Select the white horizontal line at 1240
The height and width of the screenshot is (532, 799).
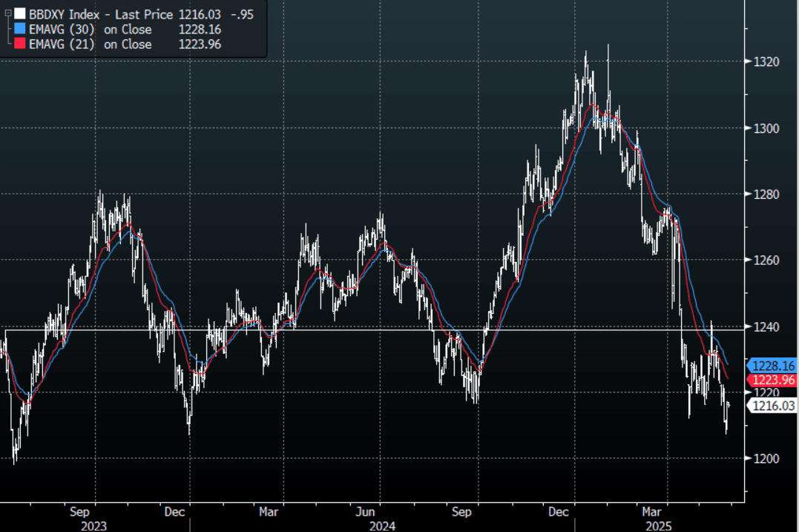pyautogui.click(x=371, y=329)
